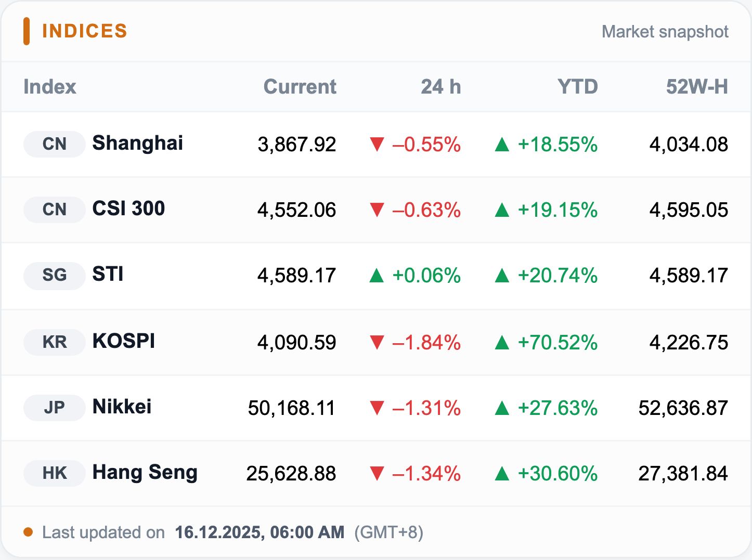Image resolution: width=752 pixels, height=560 pixels.
Task: Click the 24 h column header
Action: pos(440,87)
